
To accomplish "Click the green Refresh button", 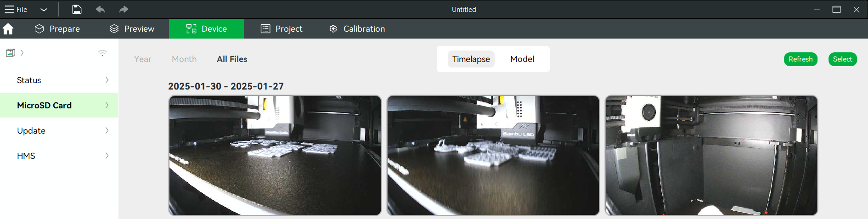I will 800,59.
